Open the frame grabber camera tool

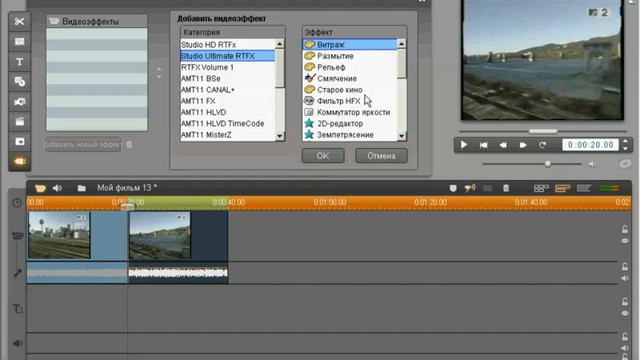19,102
